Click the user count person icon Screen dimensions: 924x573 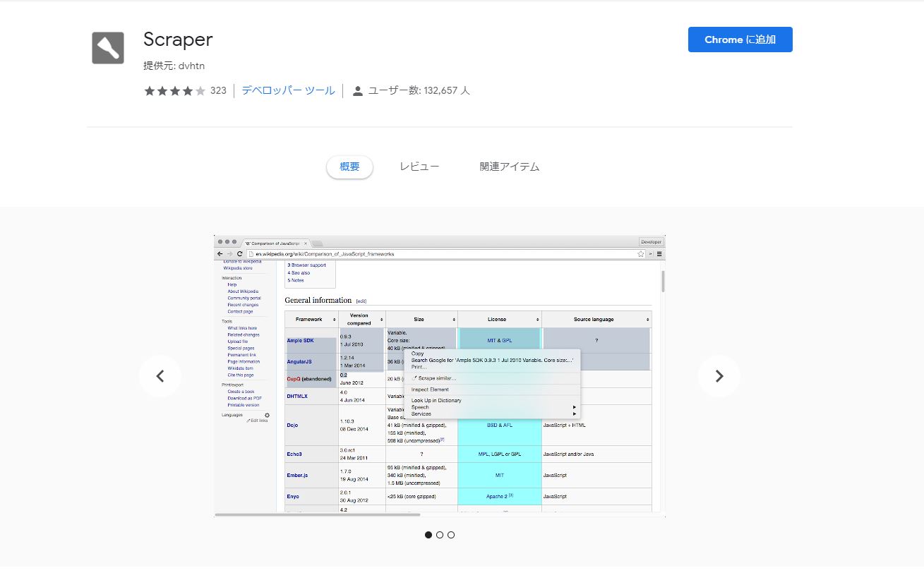pos(358,91)
